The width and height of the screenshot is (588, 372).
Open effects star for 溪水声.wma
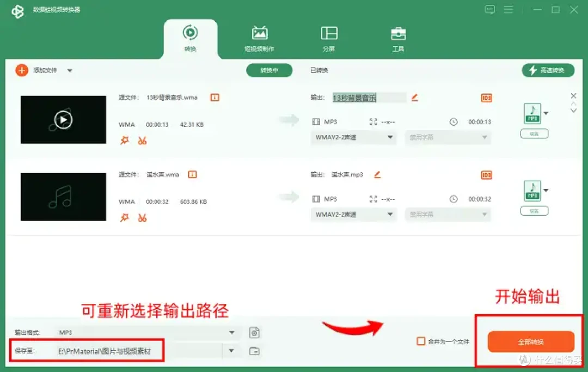coord(125,217)
